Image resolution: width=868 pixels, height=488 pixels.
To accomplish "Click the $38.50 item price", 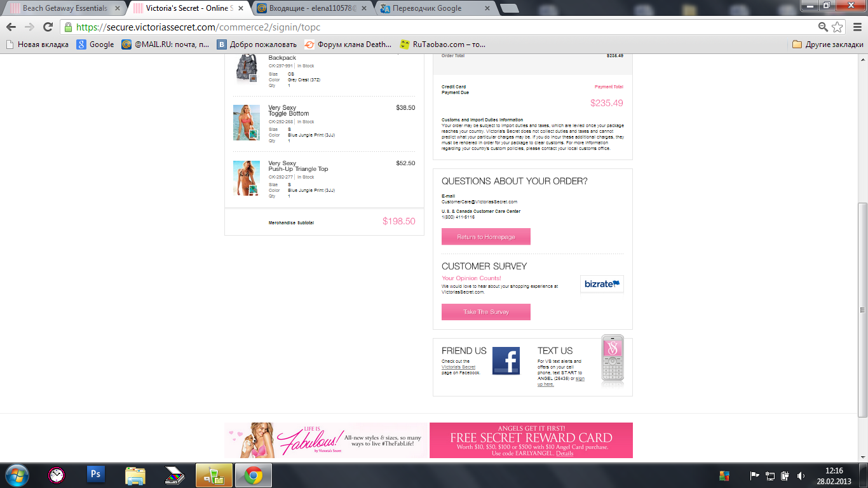I will [x=405, y=108].
